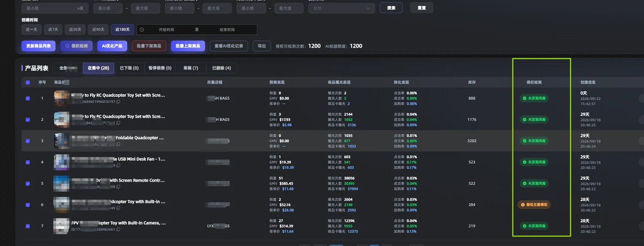Viewport: 644px width, 246px height.
Task: Uncheck the checkbox for row 2
Action: [28, 120]
